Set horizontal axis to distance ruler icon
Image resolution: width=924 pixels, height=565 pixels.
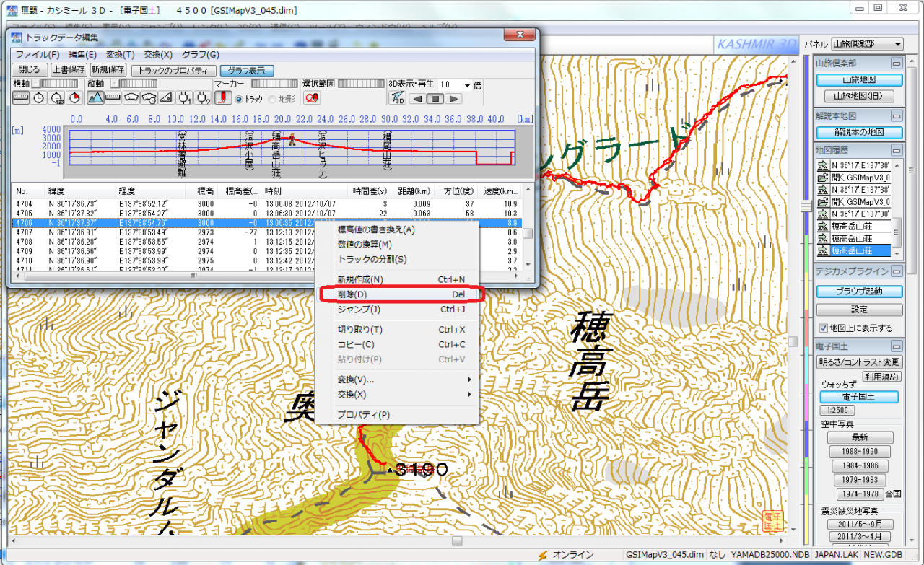point(21,98)
